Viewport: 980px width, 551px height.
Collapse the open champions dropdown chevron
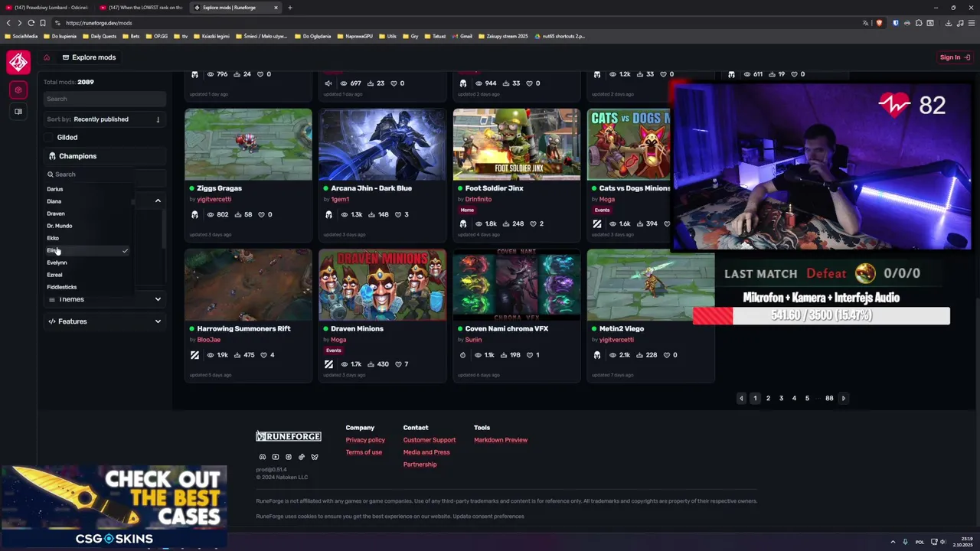[158, 201]
